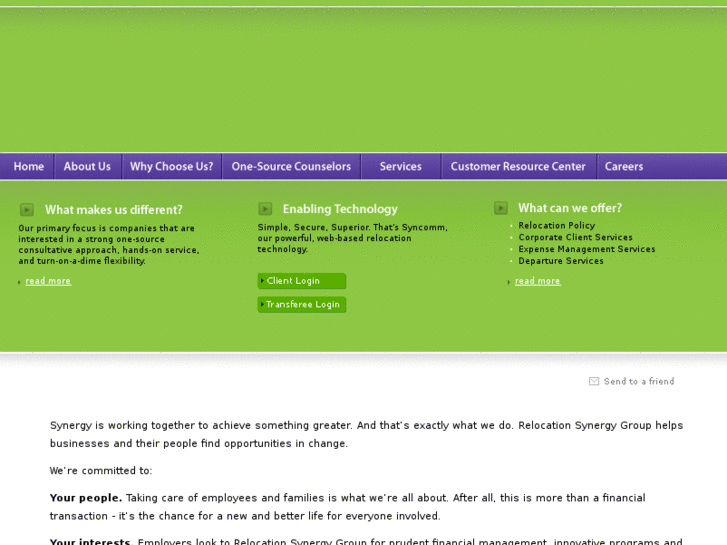Screen dimensions: 727x545
Task: Open the Services menu item
Action: pos(401,166)
